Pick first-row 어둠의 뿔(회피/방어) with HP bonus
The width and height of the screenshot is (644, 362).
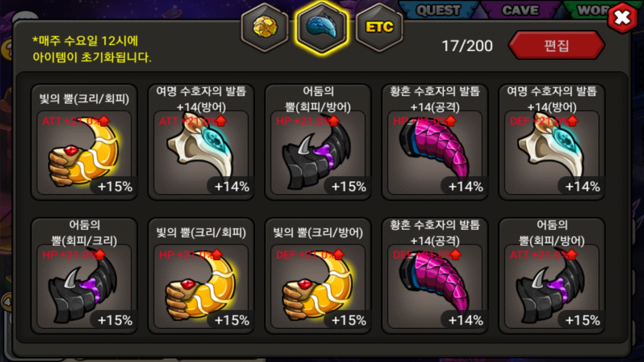coord(318,142)
